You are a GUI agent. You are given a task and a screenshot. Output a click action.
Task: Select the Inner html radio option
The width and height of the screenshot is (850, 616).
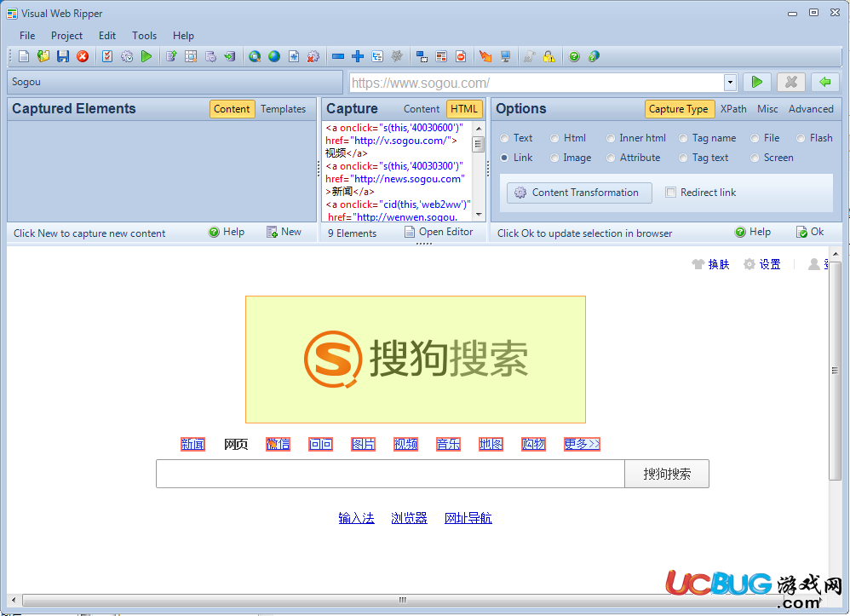tap(611, 138)
